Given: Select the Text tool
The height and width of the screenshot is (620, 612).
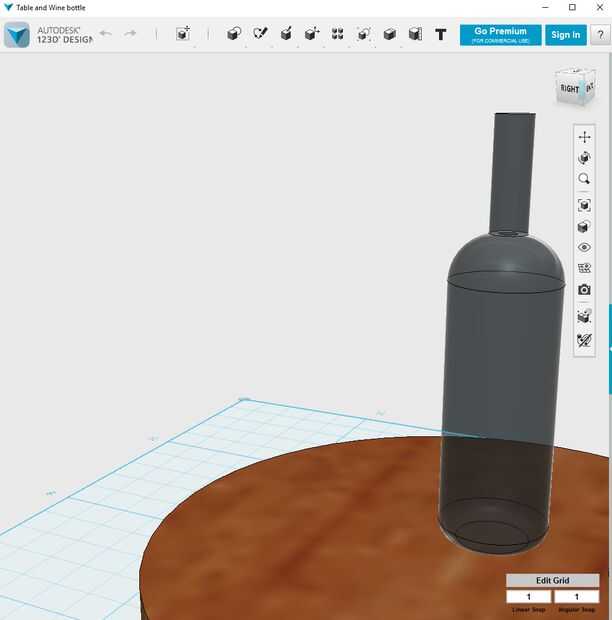Looking at the screenshot, I should click(x=441, y=34).
